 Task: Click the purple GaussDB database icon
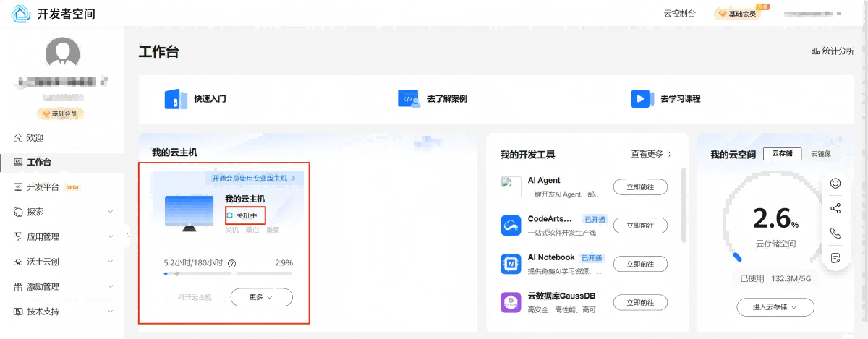click(x=511, y=302)
